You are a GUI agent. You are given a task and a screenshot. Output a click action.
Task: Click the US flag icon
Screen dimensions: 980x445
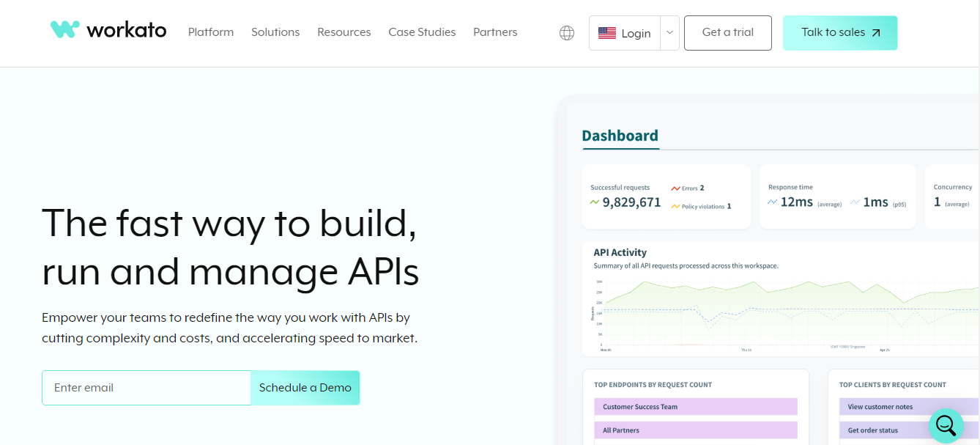(x=606, y=33)
